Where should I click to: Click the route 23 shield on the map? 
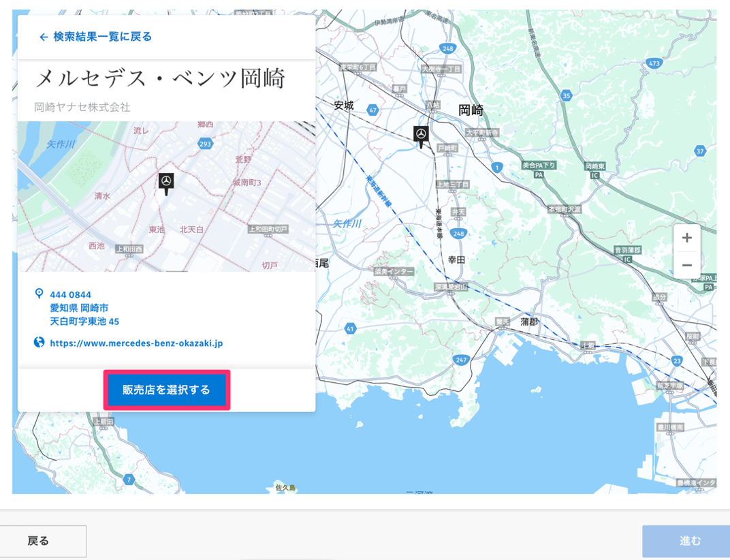click(677, 360)
